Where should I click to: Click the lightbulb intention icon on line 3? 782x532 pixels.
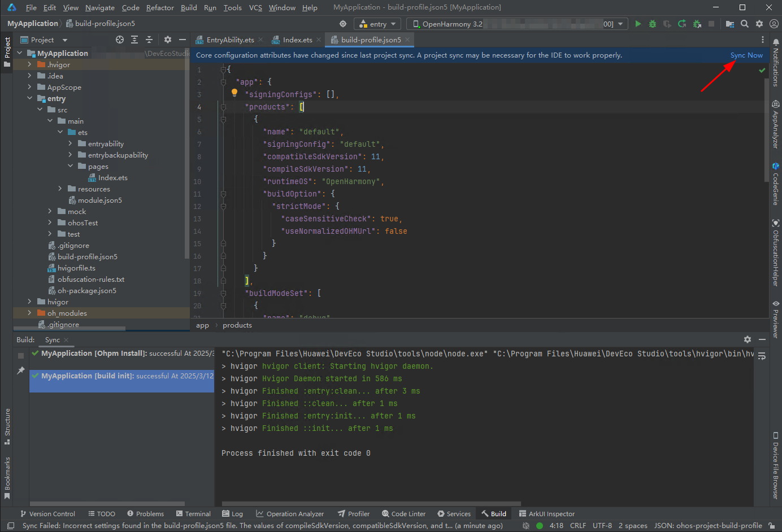pos(234,93)
